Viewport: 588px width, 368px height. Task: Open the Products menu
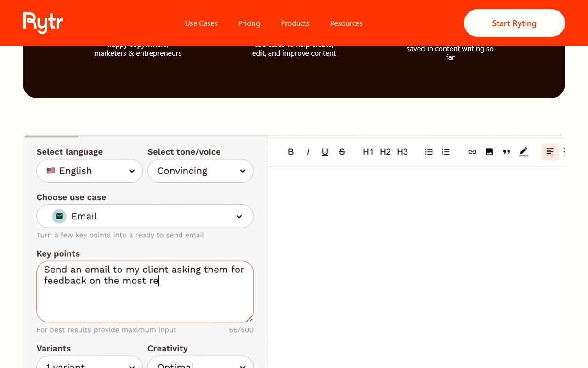click(295, 23)
